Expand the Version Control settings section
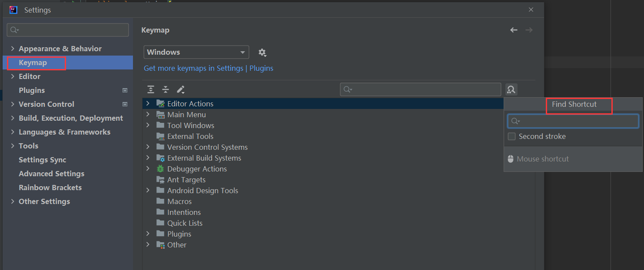Image resolution: width=644 pixels, height=270 pixels. 13,104
